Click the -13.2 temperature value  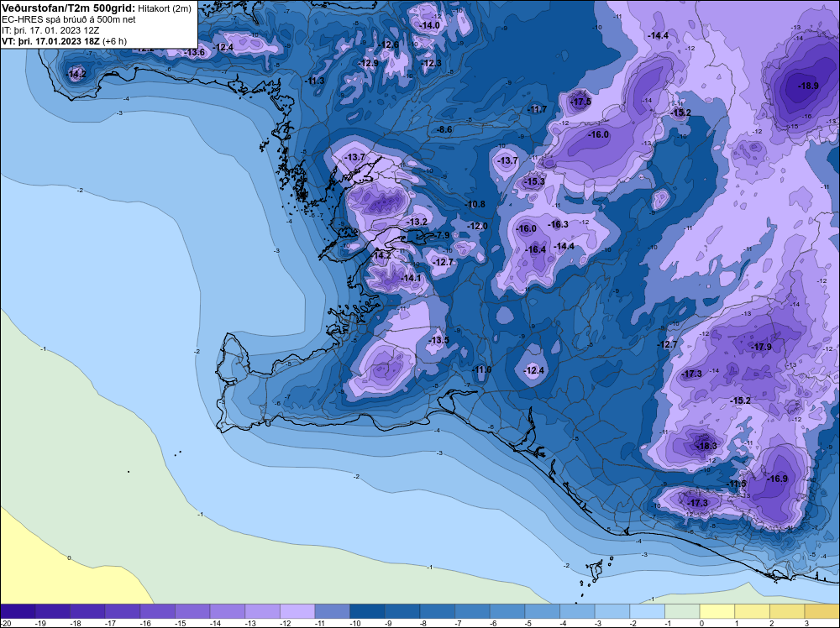tap(417, 222)
